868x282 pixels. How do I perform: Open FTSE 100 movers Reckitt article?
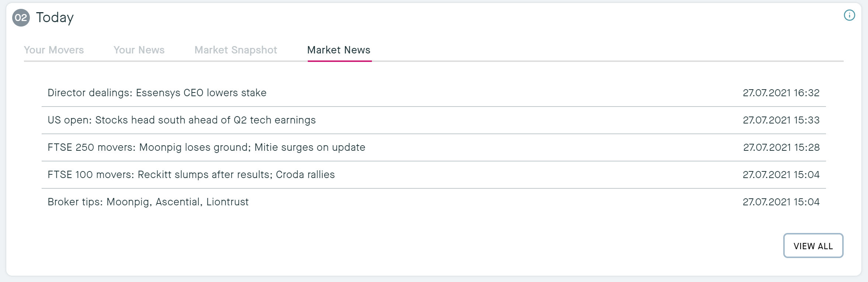click(191, 175)
